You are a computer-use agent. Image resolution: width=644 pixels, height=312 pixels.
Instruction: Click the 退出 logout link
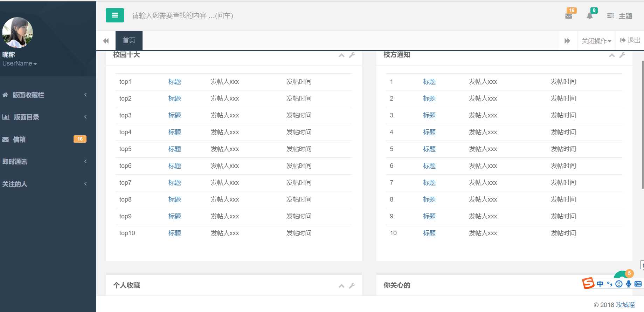pyautogui.click(x=630, y=40)
